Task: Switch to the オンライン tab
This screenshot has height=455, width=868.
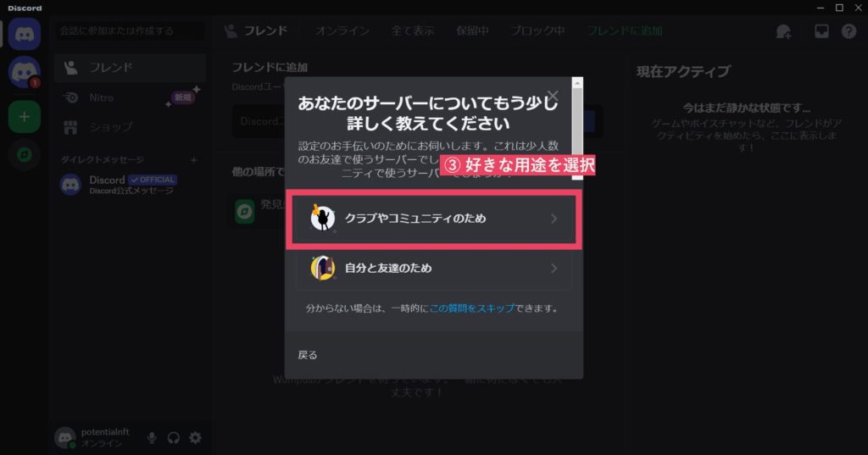Action: (x=342, y=31)
